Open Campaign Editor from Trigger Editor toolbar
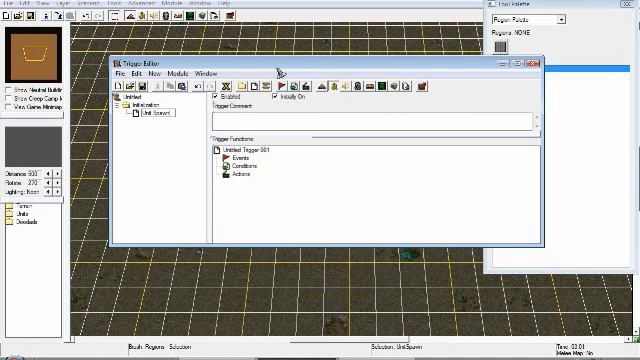 pos(370,86)
